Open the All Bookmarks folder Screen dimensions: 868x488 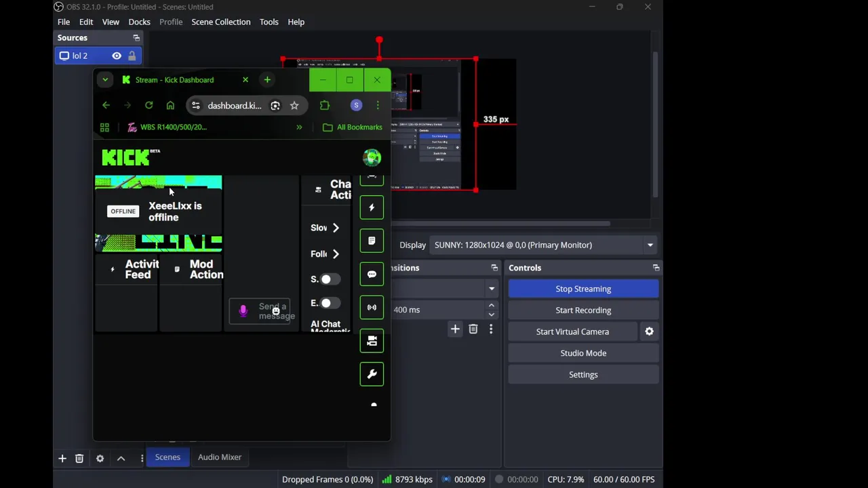[353, 127]
